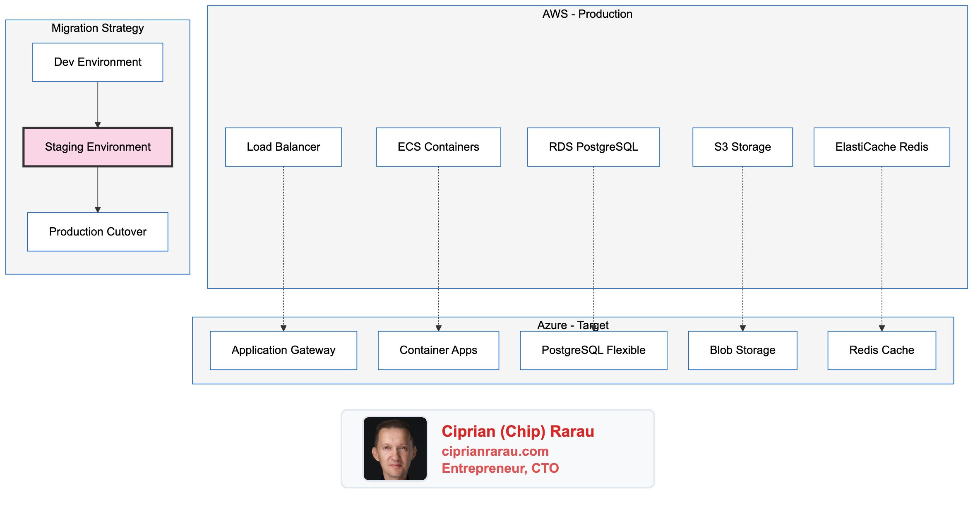
Task: Select the Load Balancer box
Action: point(283,147)
